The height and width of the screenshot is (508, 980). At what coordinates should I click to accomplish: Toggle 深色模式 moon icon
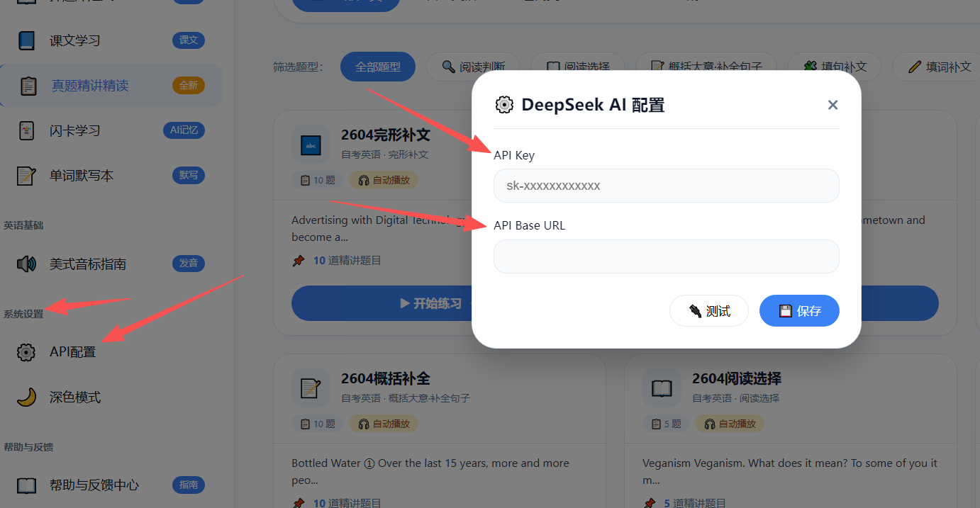pos(26,397)
